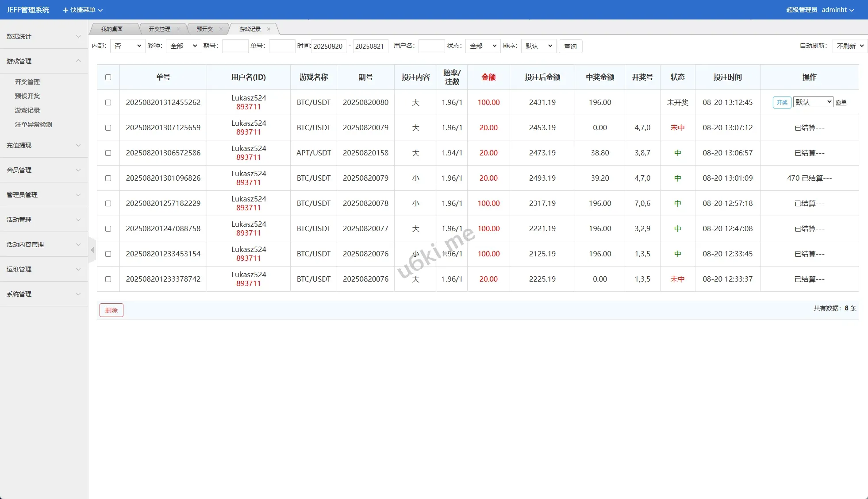Check the box for order 202508201233378742
This screenshot has height=499, width=868.
(108, 279)
